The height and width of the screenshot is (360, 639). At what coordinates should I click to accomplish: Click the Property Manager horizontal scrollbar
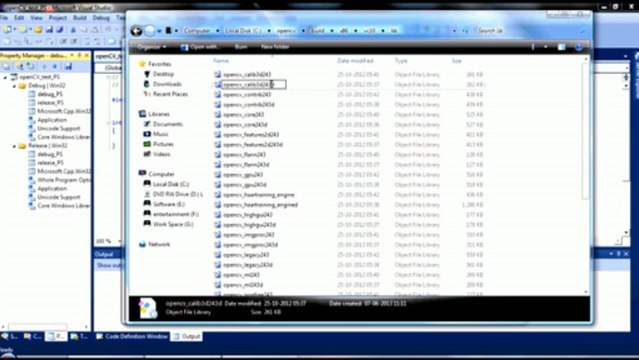coord(37,327)
